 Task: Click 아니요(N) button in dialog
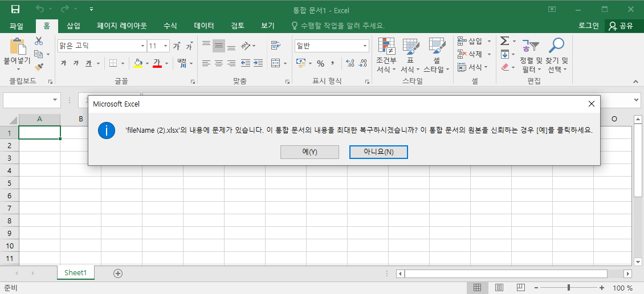tap(378, 152)
